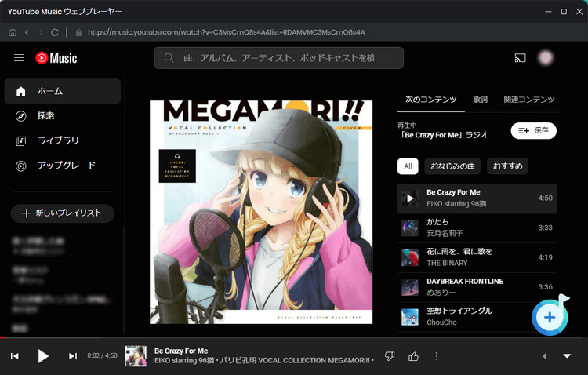Click the lock icon in address bar
This screenshot has height=375, width=588.
tap(78, 32)
